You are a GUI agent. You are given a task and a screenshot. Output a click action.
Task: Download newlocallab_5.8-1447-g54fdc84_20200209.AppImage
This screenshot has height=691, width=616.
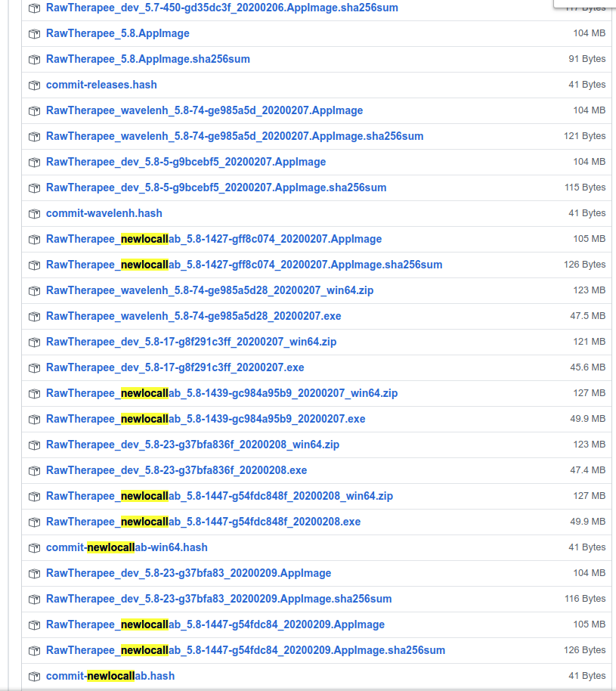(215, 624)
